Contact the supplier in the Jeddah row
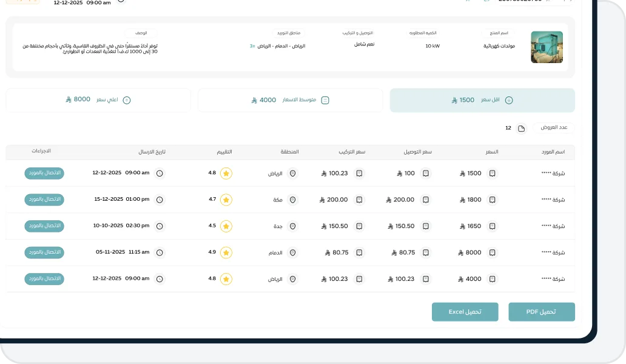This screenshot has width=626, height=364. click(44, 226)
